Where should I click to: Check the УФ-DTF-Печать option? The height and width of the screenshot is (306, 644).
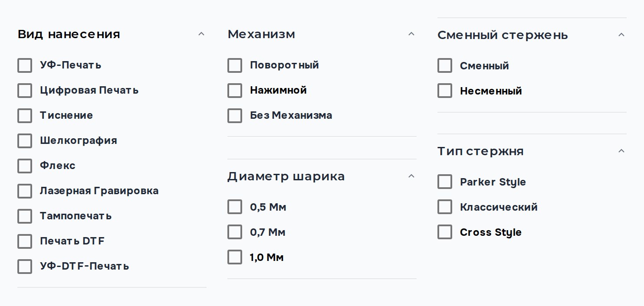coord(25,267)
